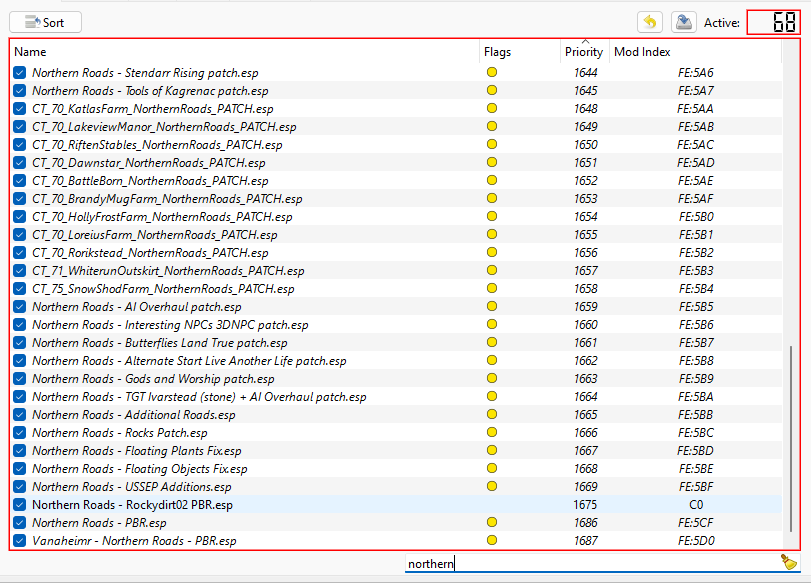Select CT_70_BattleBorn_NorthernRoads_PATCH.esp plugin name

click(150, 181)
